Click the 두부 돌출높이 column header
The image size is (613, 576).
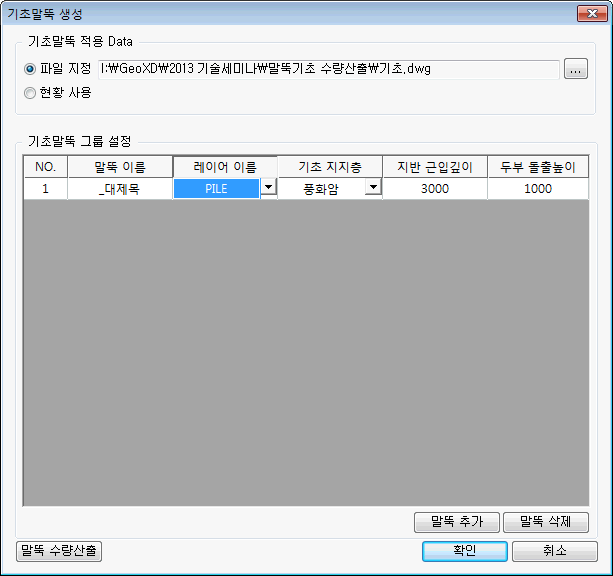tap(537, 167)
